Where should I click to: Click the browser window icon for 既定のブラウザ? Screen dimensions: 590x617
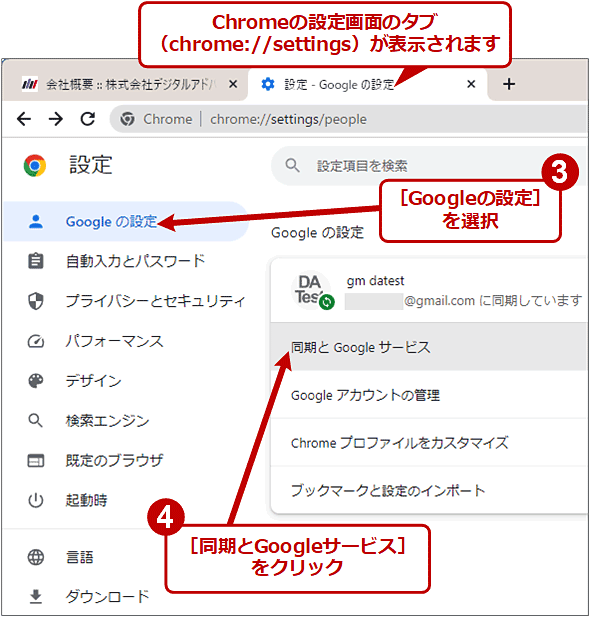point(36,460)
